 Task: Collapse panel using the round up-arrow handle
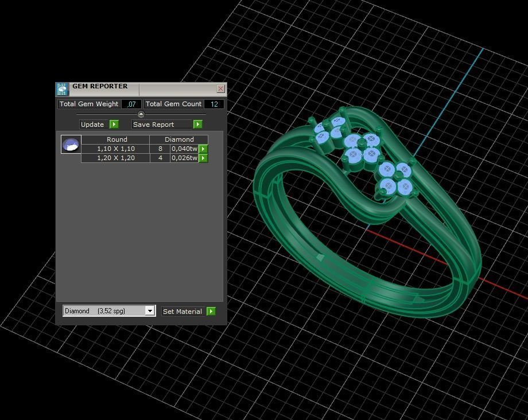(x=141, y=114)
